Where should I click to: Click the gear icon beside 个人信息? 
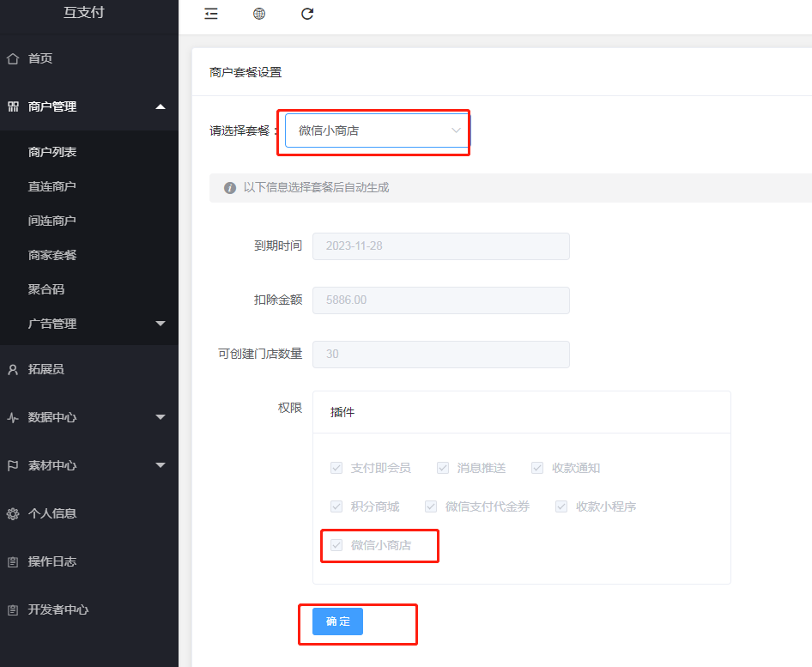click(x=13, y=513)
